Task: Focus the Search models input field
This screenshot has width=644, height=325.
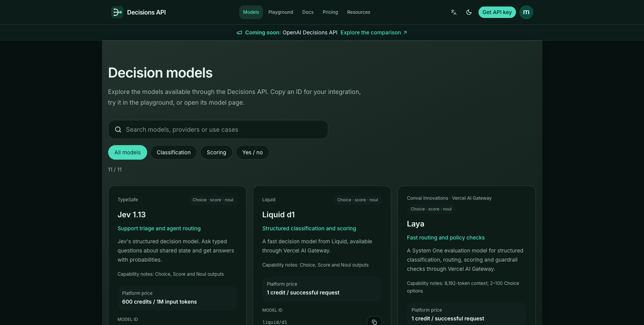Action: click(x=218, y=129)
